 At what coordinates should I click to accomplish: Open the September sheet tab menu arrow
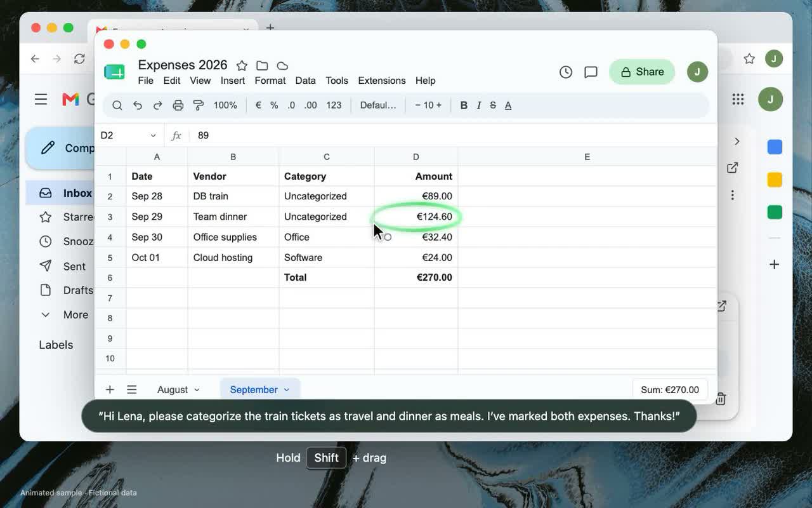point(287,390)
